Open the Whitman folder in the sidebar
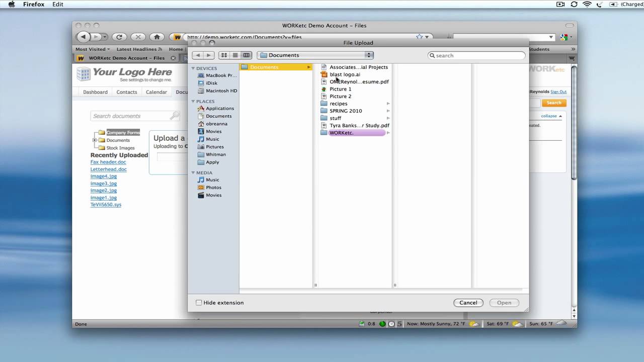This screenshot has height=362, width=644. (x=211, y=154)
